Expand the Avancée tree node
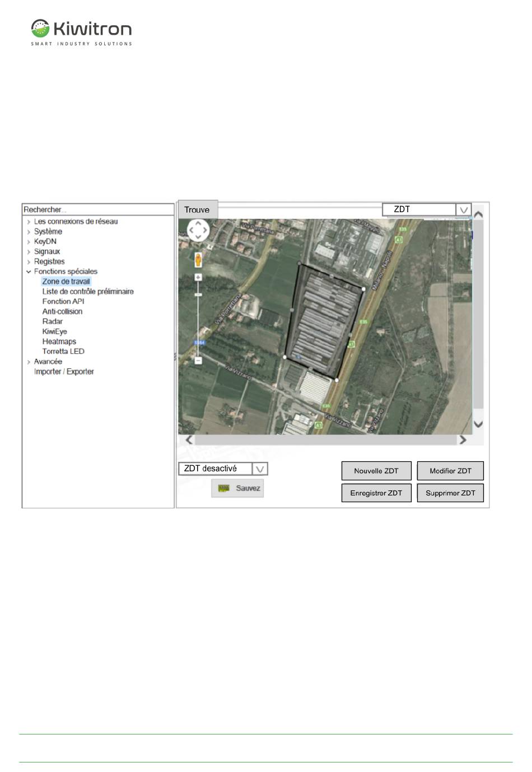This screenshot has width=532, height=772. point(29,362)
